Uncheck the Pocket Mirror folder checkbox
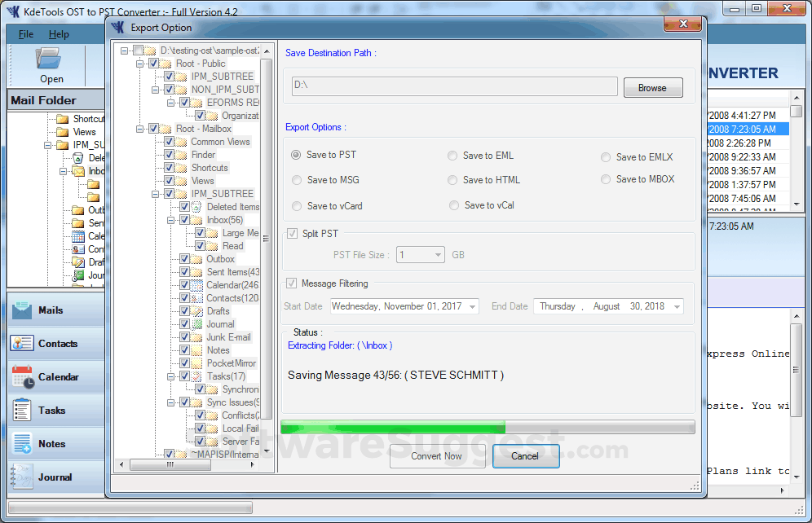This screenshot has width=812, height=523. 184,363
